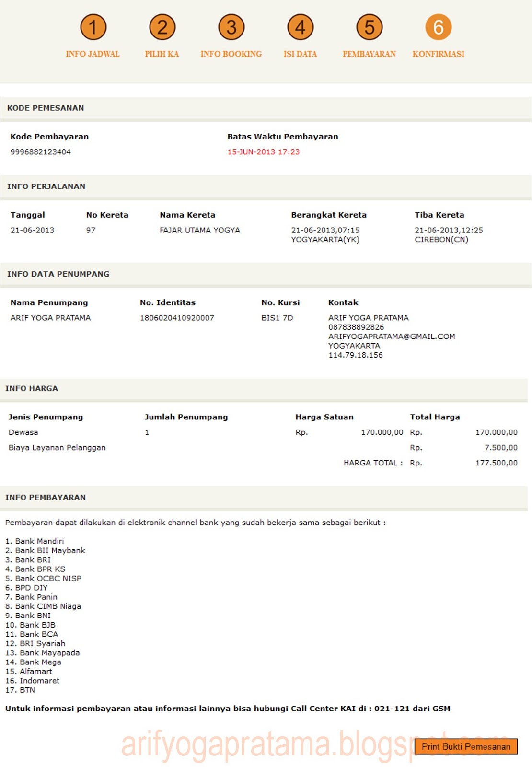Open the ISI DATA step label

coord(300,54)
